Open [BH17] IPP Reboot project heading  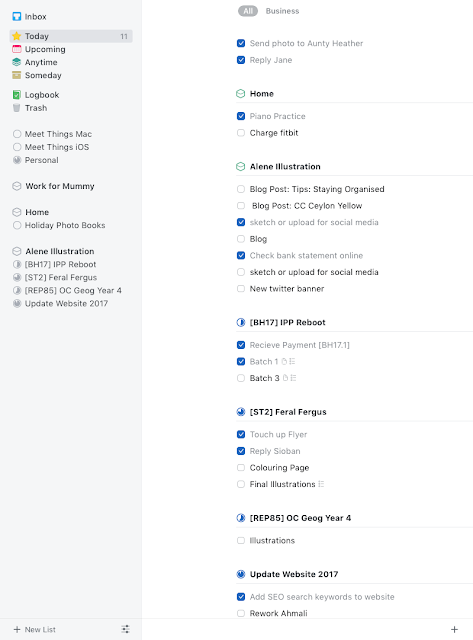click(x=287, y=322)
